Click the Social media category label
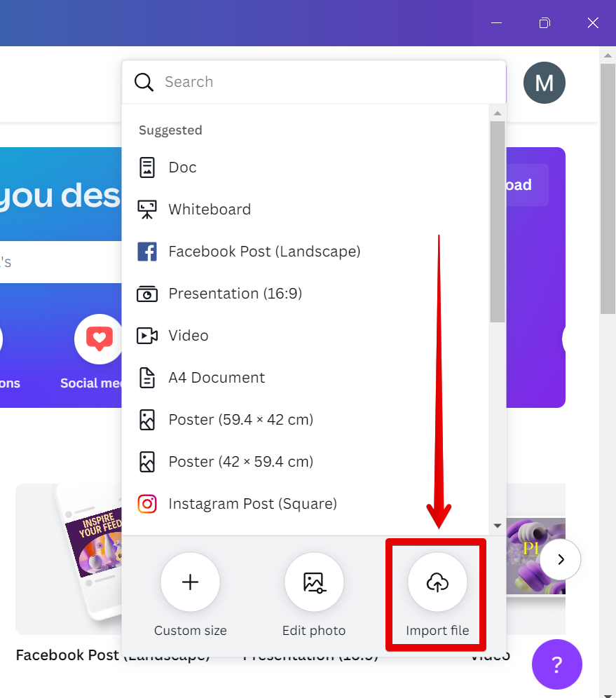 pos(91,383)
